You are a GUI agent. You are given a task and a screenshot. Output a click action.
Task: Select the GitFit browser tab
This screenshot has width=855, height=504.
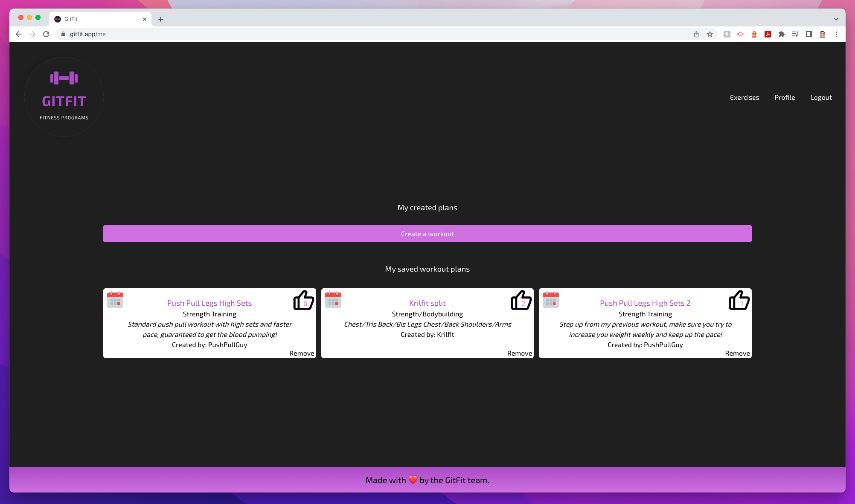tap(101, 19)
